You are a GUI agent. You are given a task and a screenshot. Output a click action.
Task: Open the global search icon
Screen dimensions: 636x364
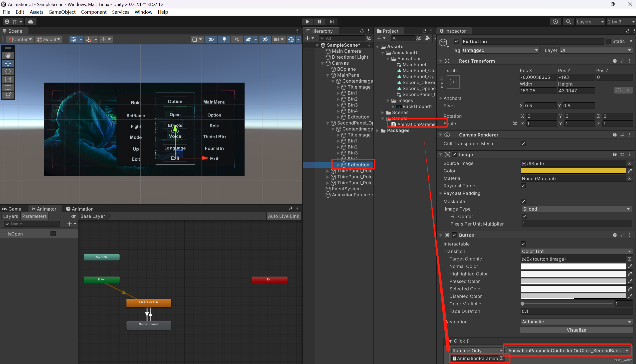click(568, 22)
